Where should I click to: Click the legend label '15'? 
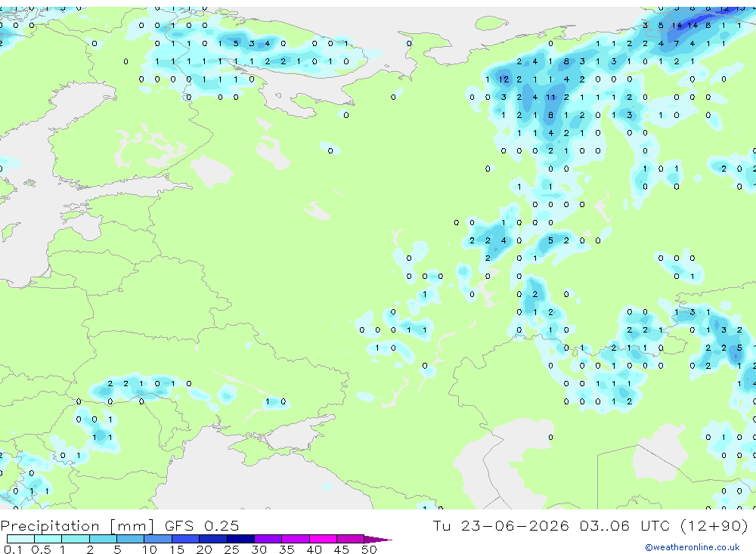click(x=177, y=549)
